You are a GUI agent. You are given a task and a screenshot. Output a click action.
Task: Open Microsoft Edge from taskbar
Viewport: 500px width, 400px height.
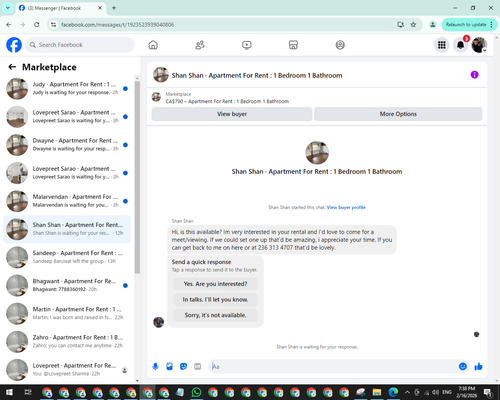(x=393, y=392)
